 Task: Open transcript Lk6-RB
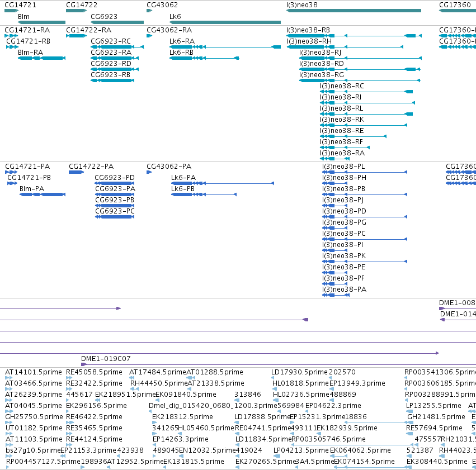pos(181,53)
